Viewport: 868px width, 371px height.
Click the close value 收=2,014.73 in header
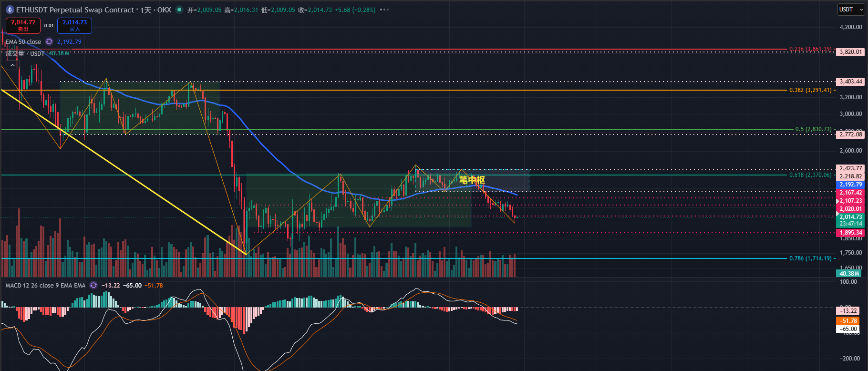pyautogui.click(x=315, y=10)
